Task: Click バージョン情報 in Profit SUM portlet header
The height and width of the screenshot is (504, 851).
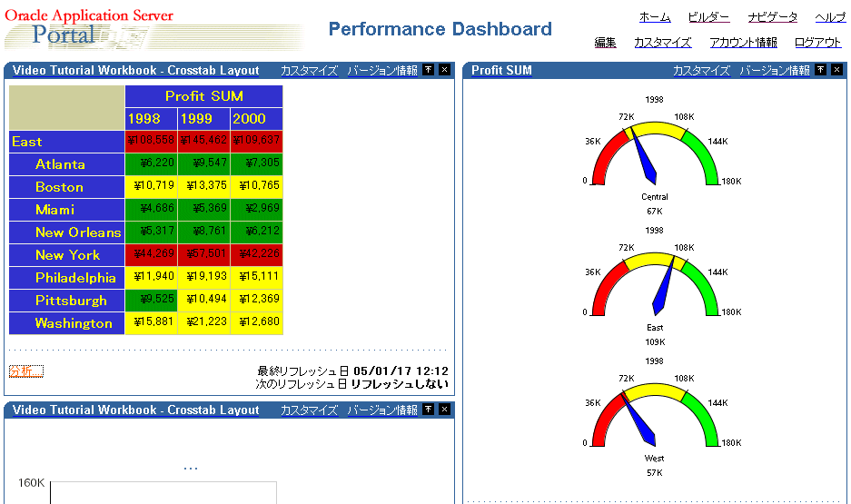Action: 775,71
